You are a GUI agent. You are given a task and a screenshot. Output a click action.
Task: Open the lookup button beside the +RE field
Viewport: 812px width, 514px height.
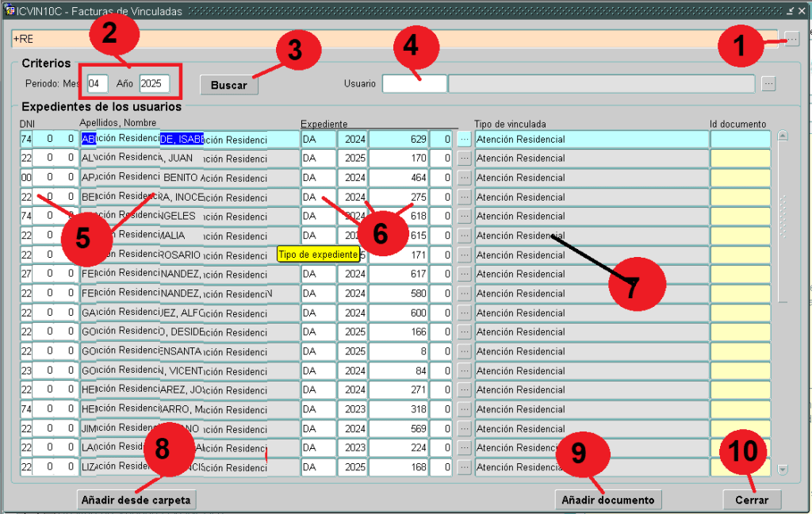[x=793, y=39]
